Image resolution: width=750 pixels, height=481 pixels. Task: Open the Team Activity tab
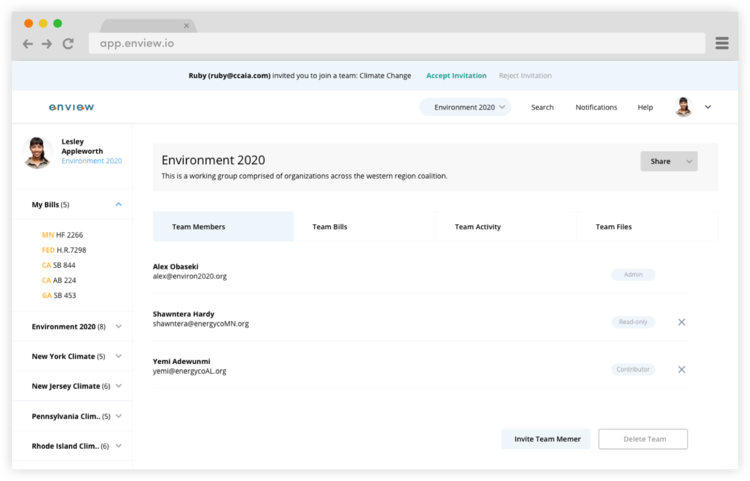(x=477, y=227)
